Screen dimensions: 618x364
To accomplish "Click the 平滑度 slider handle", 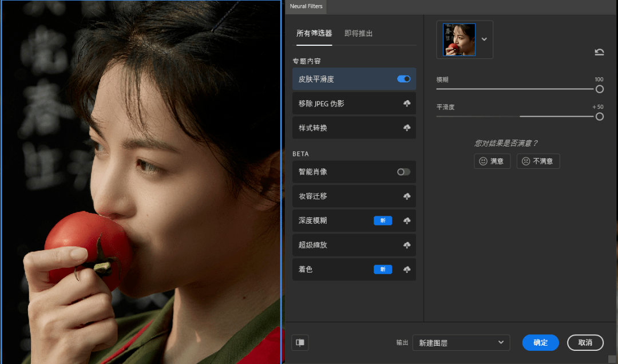I will 600,117.
